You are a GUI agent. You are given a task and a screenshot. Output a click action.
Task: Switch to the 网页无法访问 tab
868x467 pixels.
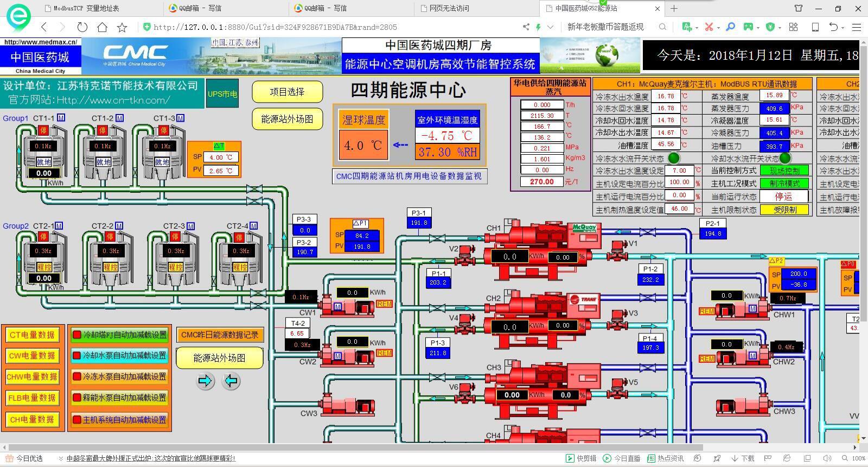[449, 8]
